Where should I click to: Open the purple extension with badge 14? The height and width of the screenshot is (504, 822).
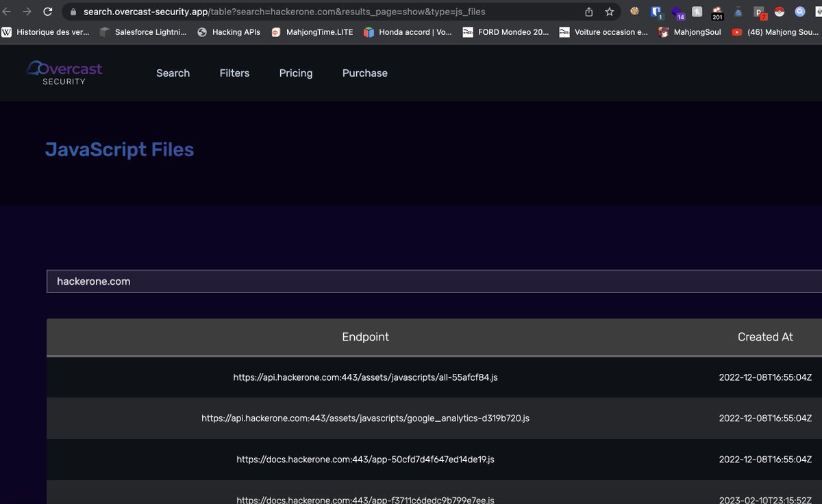[x=677, y=12]
